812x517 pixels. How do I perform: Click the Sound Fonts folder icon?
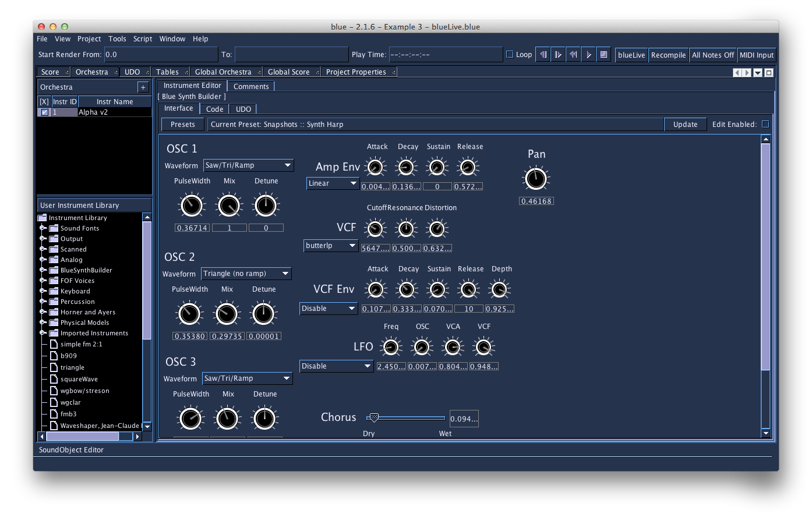coord(52,228)
